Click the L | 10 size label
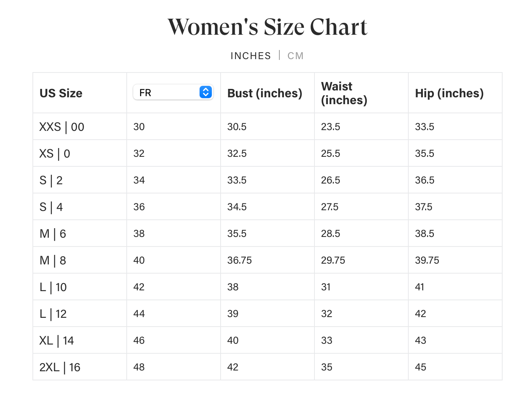The image size is (532, 393). (53, 287)
